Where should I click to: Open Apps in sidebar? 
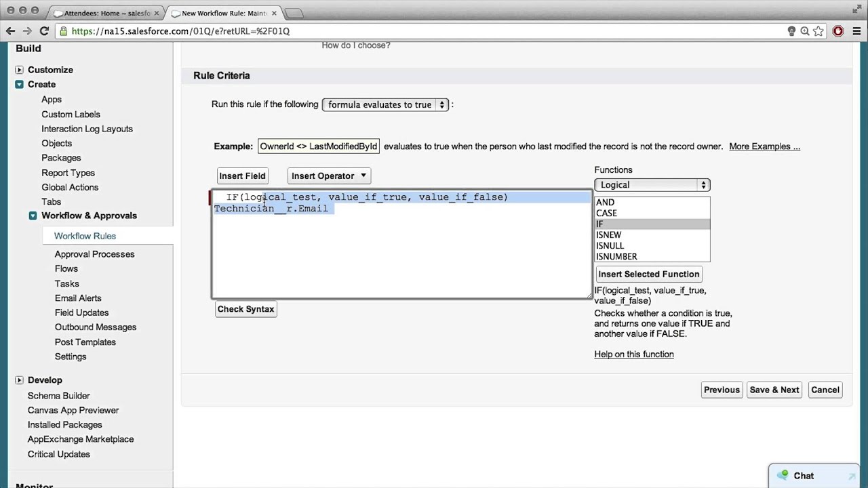pos(52,100)
